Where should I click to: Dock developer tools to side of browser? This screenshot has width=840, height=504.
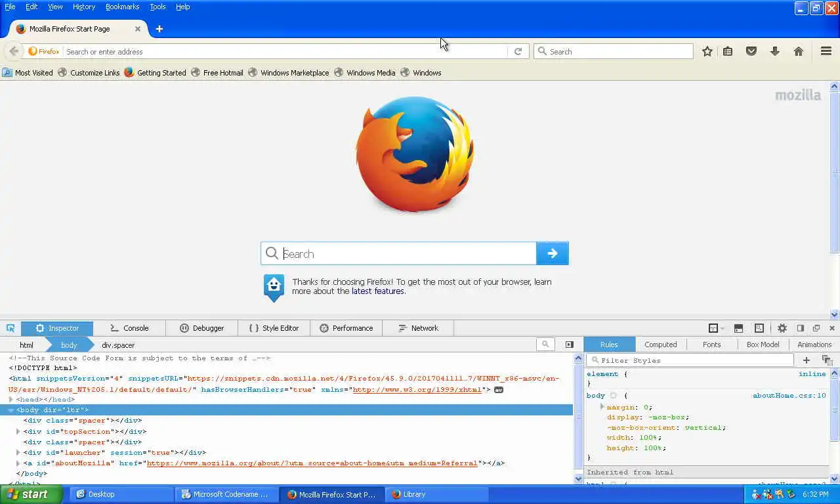pos(801,328)
